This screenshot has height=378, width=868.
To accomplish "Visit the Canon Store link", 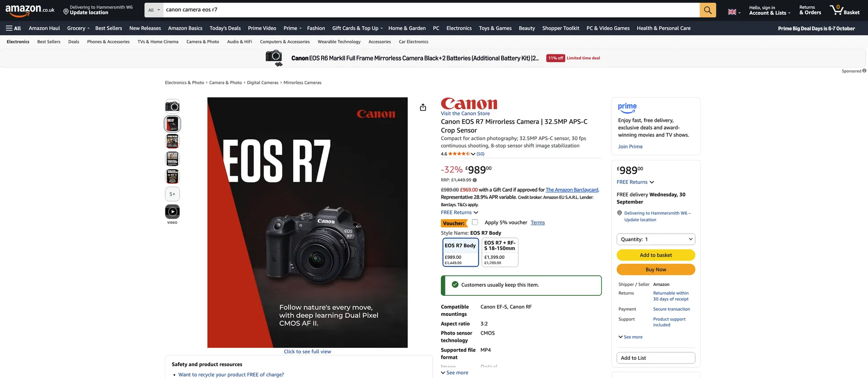I will [465, 114].
